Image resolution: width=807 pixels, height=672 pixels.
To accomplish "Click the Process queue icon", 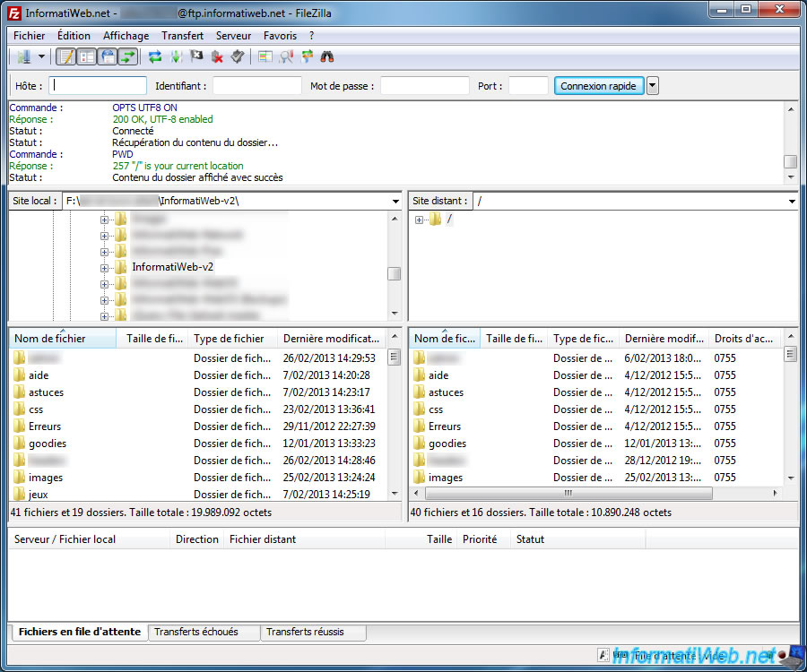I will (176, 56).
